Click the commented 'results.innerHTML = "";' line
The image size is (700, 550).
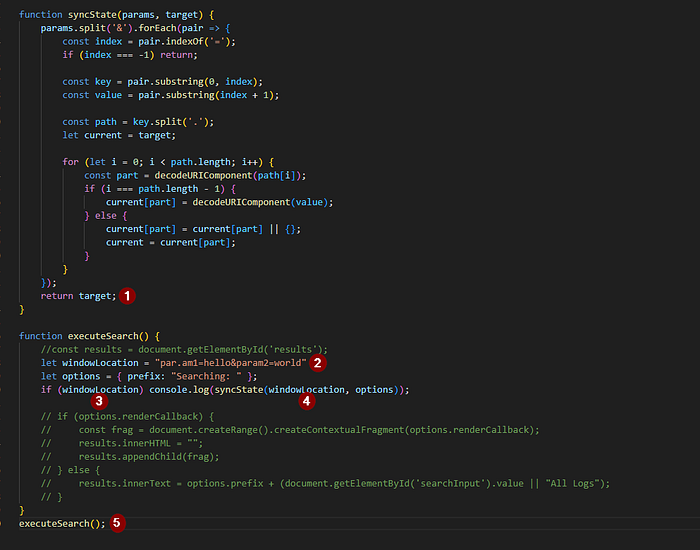tap(122, 443)
